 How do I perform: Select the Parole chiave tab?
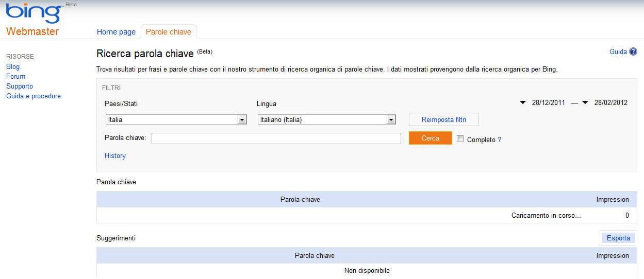click(169, 32)
